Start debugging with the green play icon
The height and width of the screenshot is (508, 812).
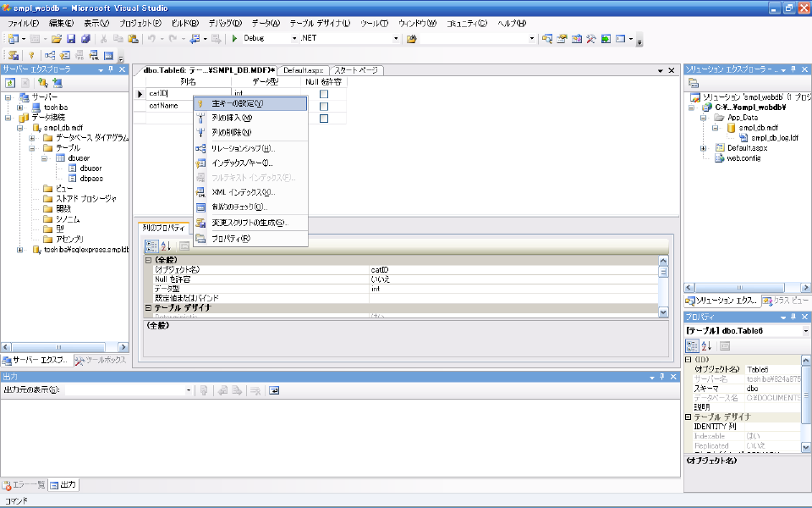(x=234, y=38)
